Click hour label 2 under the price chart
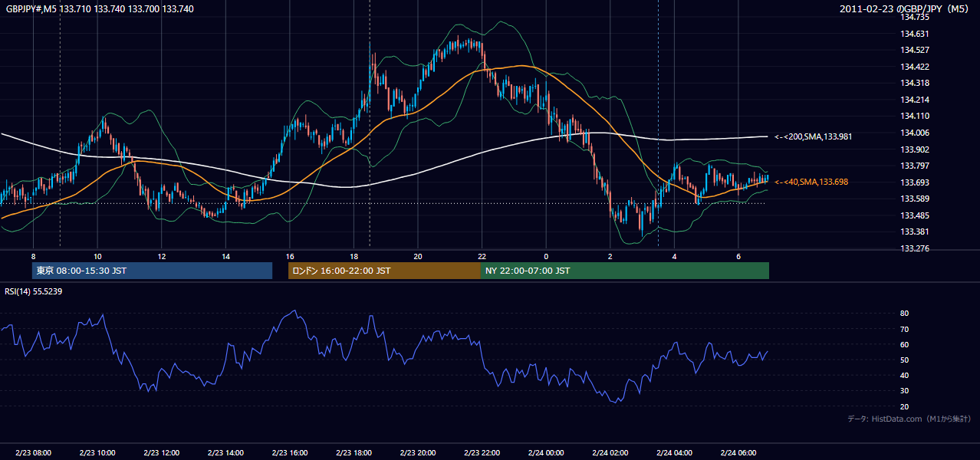This screenshot has width=980, height=460. (610, 256)
